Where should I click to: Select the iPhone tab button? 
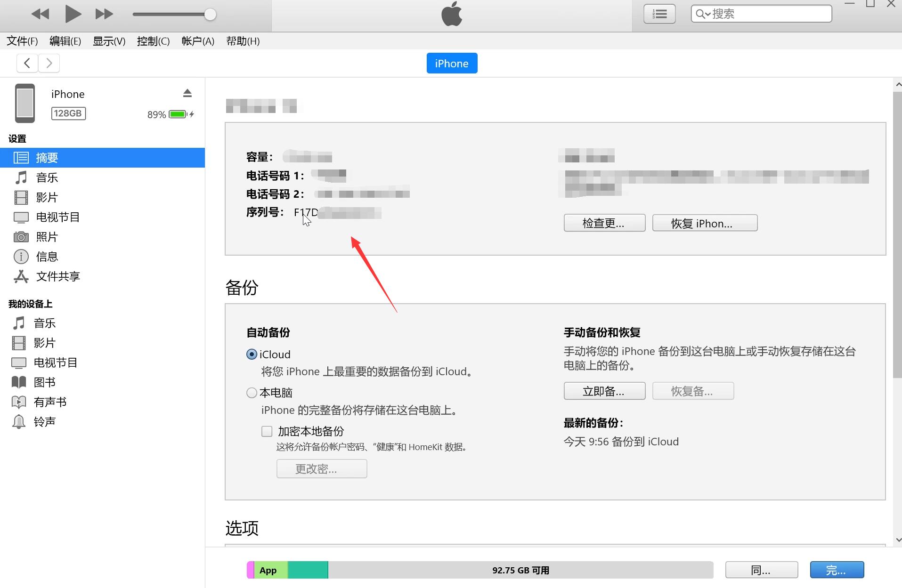[452, 63]
